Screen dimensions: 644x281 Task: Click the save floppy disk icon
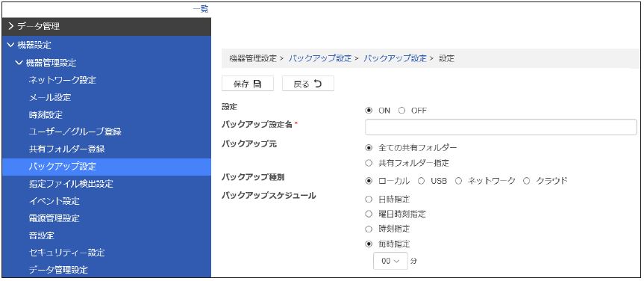coord(257,84)
